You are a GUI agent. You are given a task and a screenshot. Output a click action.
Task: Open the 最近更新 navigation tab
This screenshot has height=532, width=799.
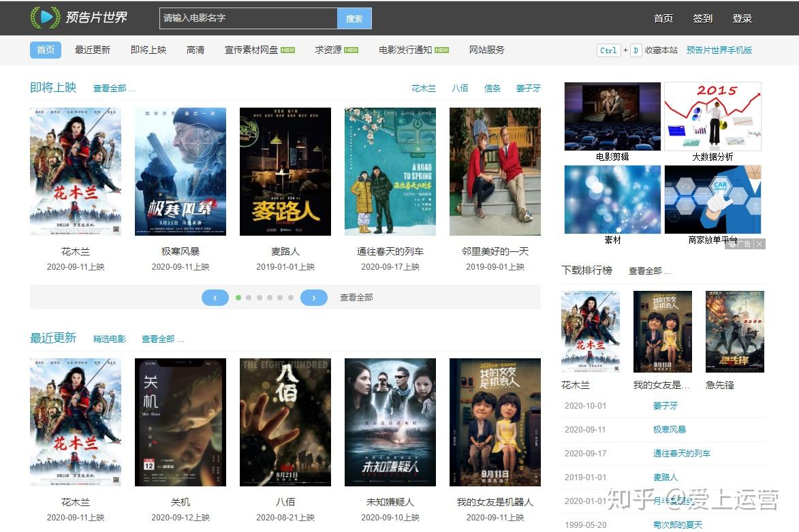(92, 50)
